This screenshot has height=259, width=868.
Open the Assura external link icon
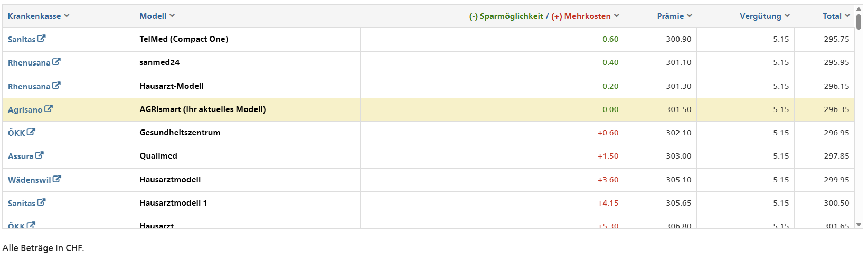(40, 155)
